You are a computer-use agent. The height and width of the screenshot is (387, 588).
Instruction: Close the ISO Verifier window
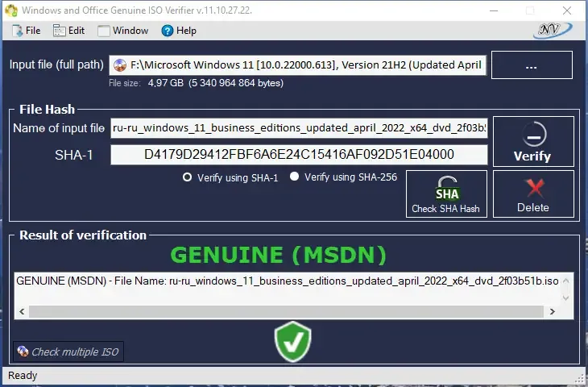[x=567, y=10]
